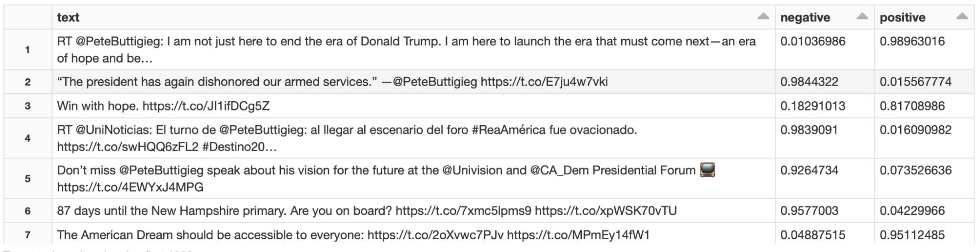Select the positive value 0.04229966
The image size is (980, 252).
(x=912, y=211)
